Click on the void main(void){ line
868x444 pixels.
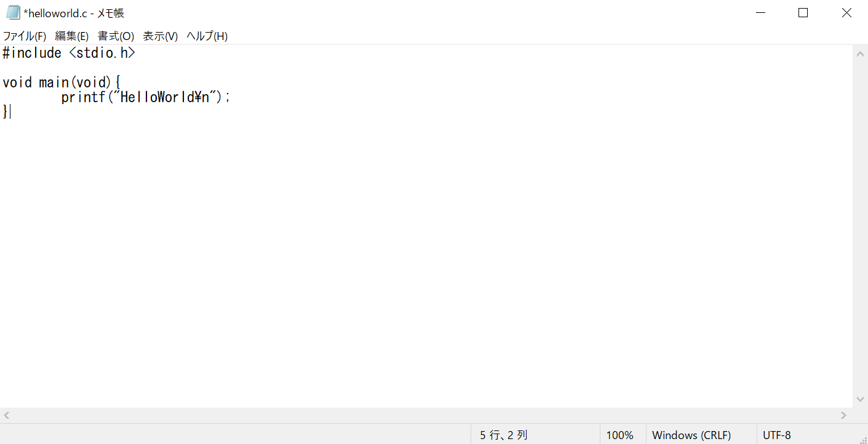[62, 83]
